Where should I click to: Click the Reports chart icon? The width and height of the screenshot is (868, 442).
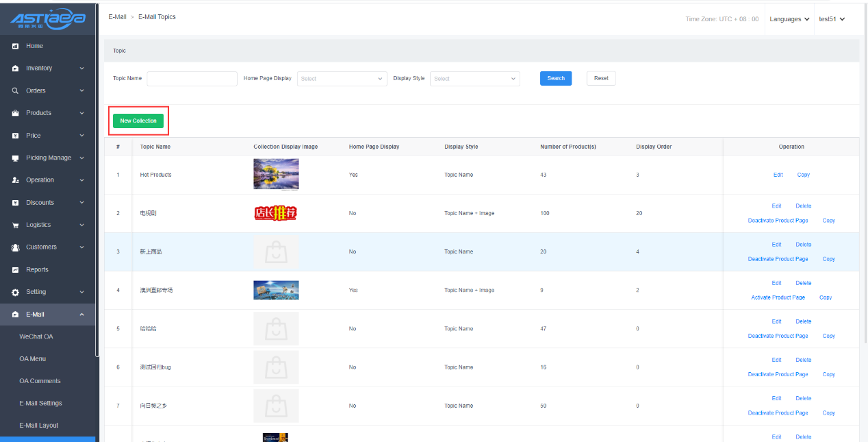16,270
